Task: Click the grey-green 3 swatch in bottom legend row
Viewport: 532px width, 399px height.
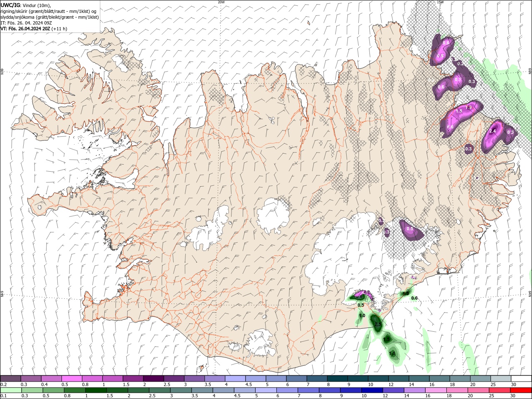Action: [181, 390]
